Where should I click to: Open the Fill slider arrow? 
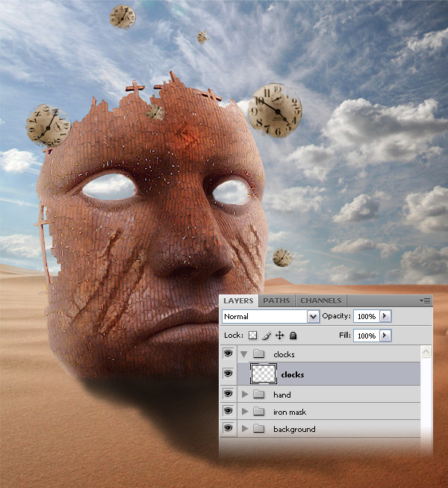pyautogui.click(x=385, y=336)
